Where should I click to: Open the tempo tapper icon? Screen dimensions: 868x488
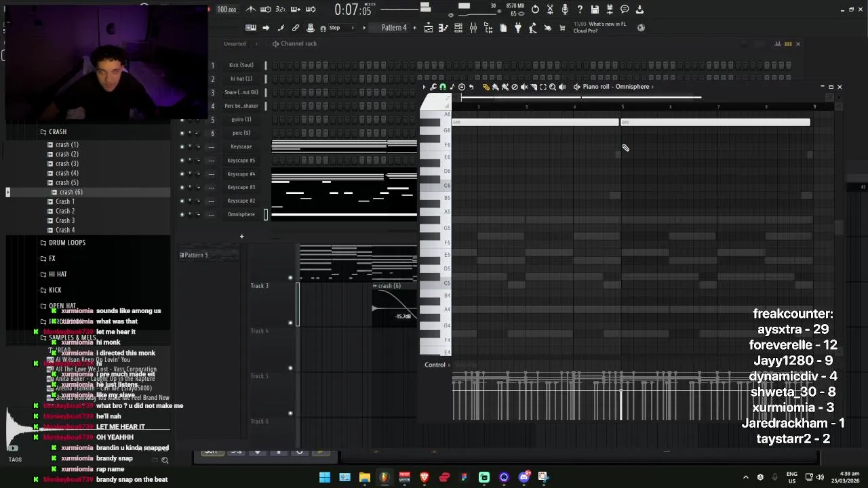point(533,28)
